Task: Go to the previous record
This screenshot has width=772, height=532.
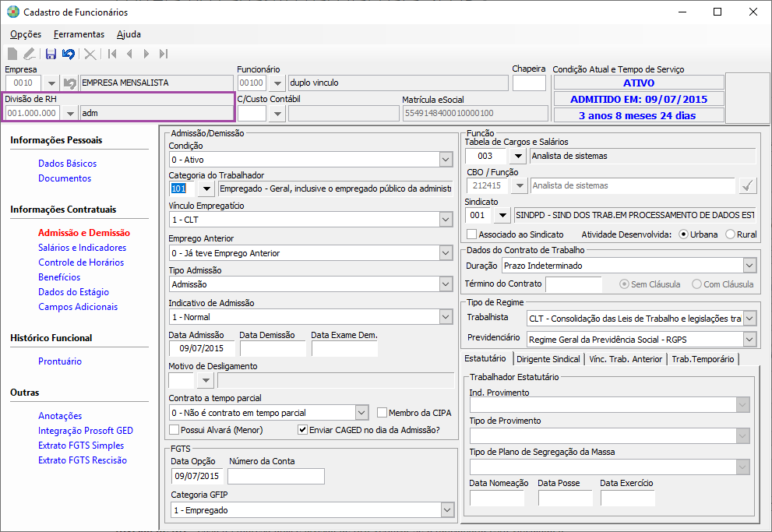Action: coord(129,54)
